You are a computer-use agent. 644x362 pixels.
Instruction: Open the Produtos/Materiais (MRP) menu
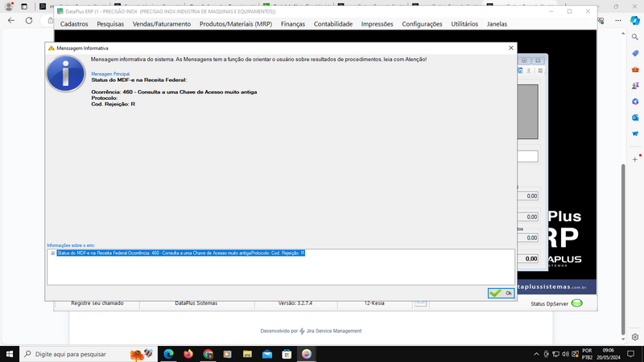click(236, 24)
